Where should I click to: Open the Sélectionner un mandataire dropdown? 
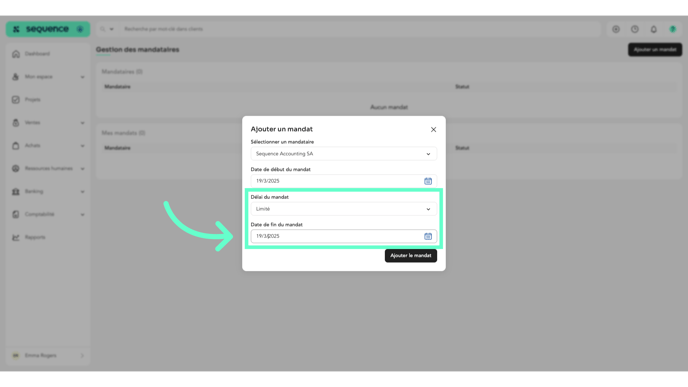pyautogui.click(x=344, y=154)
